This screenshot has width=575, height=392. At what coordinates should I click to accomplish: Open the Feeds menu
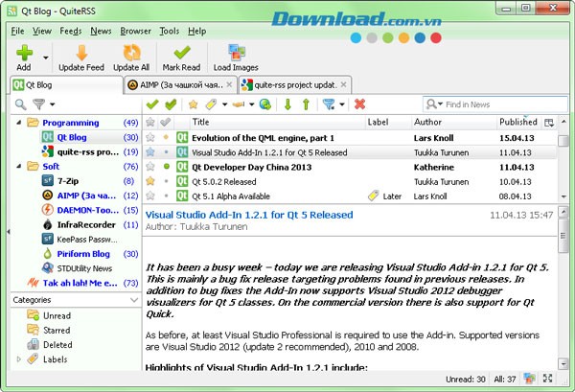pyautogui.click(x=70, y=31)
